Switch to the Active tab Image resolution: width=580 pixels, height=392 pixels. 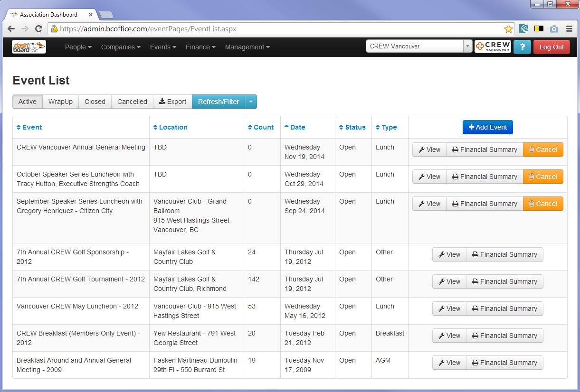point(28,102)
